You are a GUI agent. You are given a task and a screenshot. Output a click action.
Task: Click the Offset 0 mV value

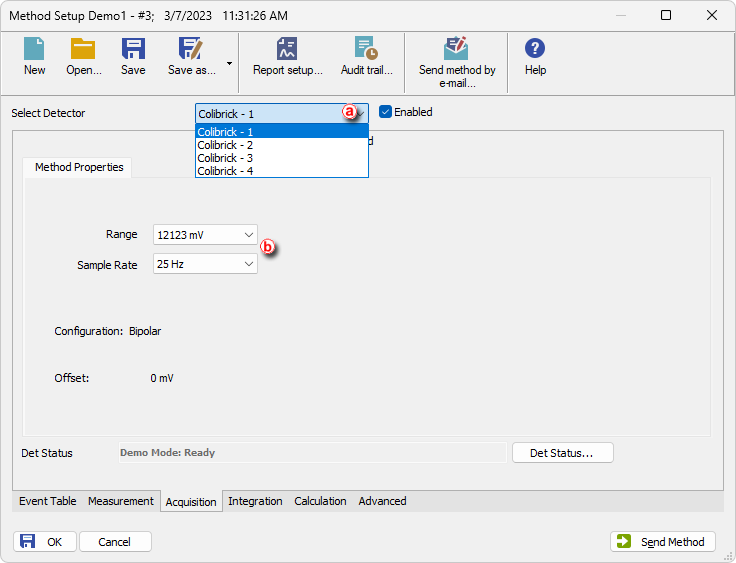tap(162, 378)
